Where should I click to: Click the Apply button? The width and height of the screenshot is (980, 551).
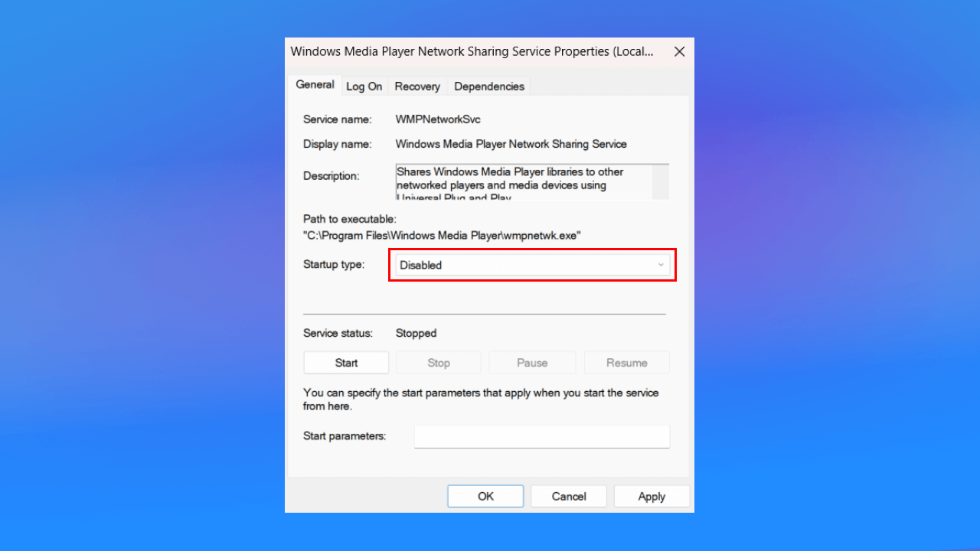pos(652,496)
